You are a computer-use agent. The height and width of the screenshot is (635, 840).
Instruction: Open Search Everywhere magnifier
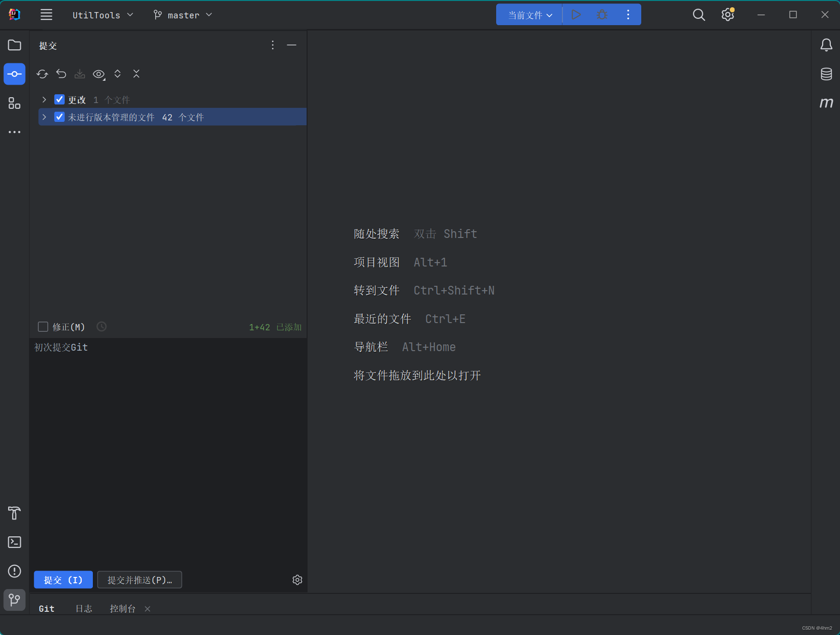click(699, 15)
